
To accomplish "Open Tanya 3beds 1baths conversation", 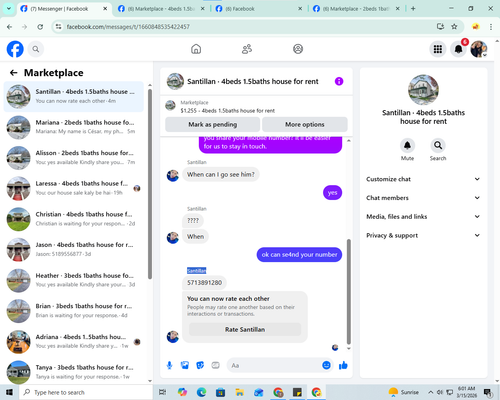I will (74, 372).
